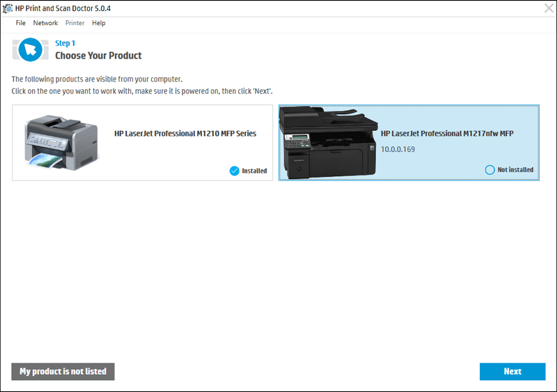Click the HP Print and Scan Doctor title icon
This screenshot has height=392, width=557.
click(8, 8)
